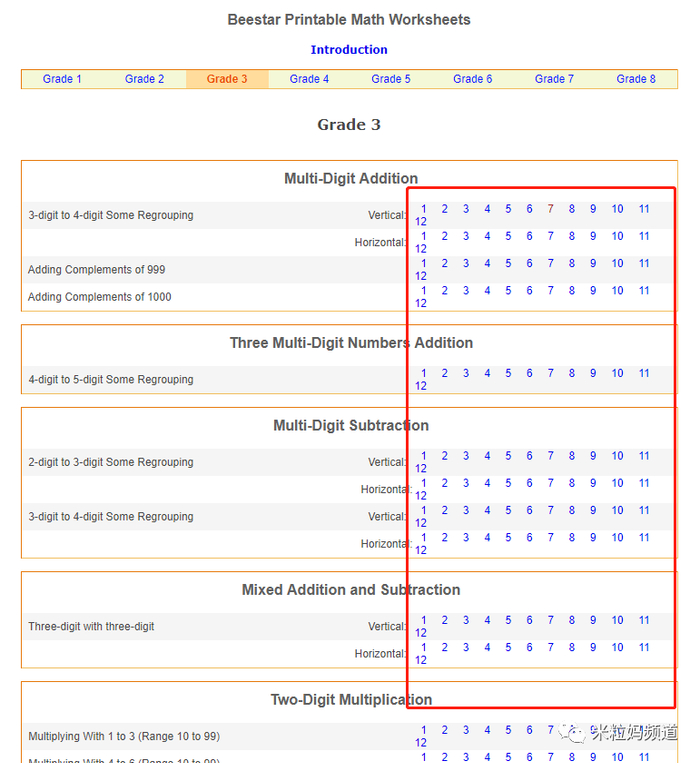The width and height of the screenshot is (700, 763).
Task: Open worksheet 10 of Multi-Digit Addition Horizontal row
Action: tap(617, 236)
